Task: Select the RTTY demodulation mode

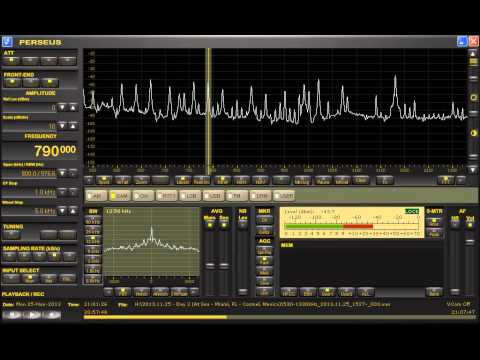Action: tap(167, 196)
